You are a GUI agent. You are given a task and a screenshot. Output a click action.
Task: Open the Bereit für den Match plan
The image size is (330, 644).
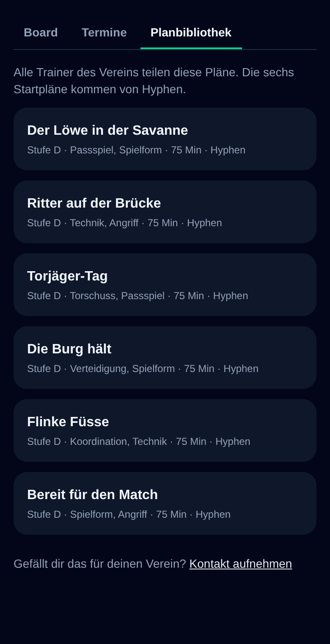pyautogui.click(x=165, y=503)
